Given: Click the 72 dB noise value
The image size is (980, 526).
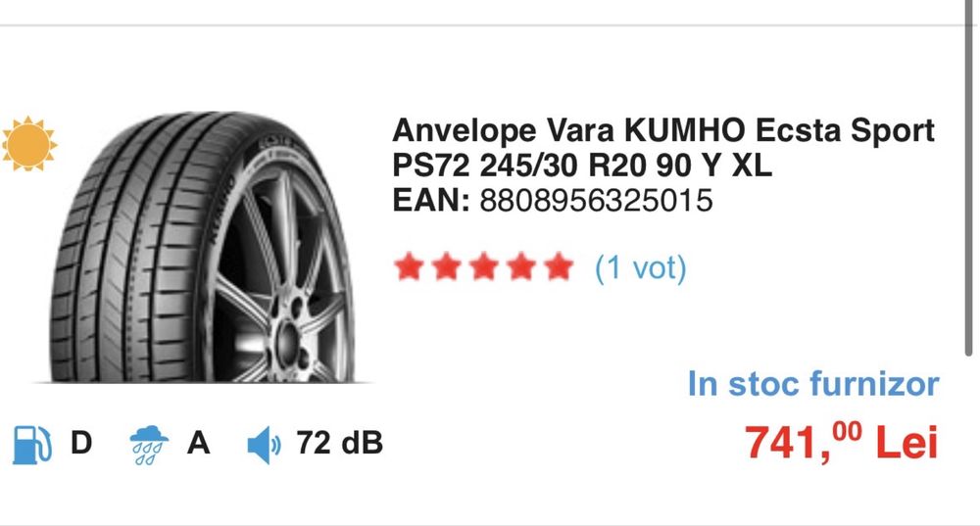Looking at the screenshot, I should [x=339, y=443].
